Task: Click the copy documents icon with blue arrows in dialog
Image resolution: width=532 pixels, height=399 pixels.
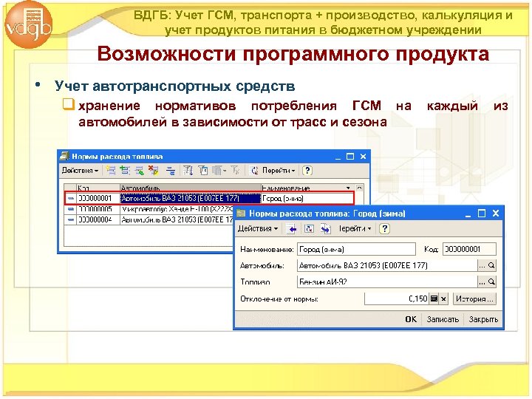Action: tap(325, 229)
